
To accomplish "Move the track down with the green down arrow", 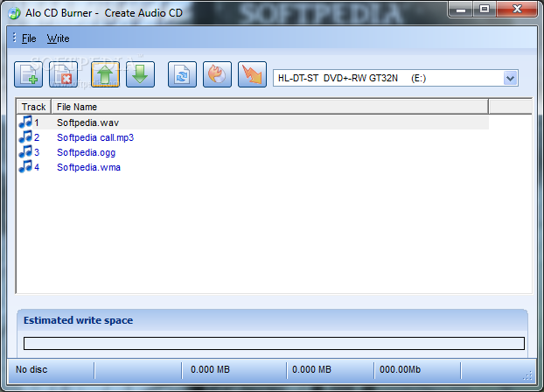I will (x=140, y=74).
